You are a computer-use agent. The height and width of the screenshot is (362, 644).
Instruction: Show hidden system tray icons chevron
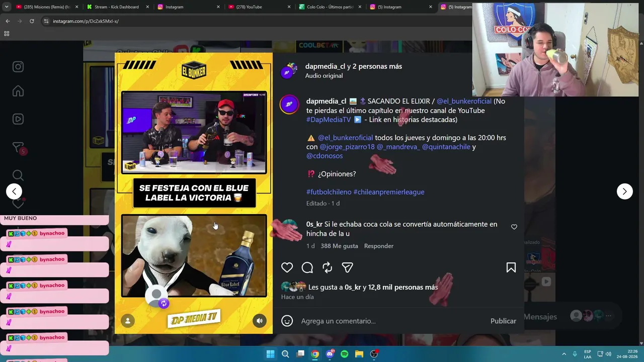[x=563, y=354]
